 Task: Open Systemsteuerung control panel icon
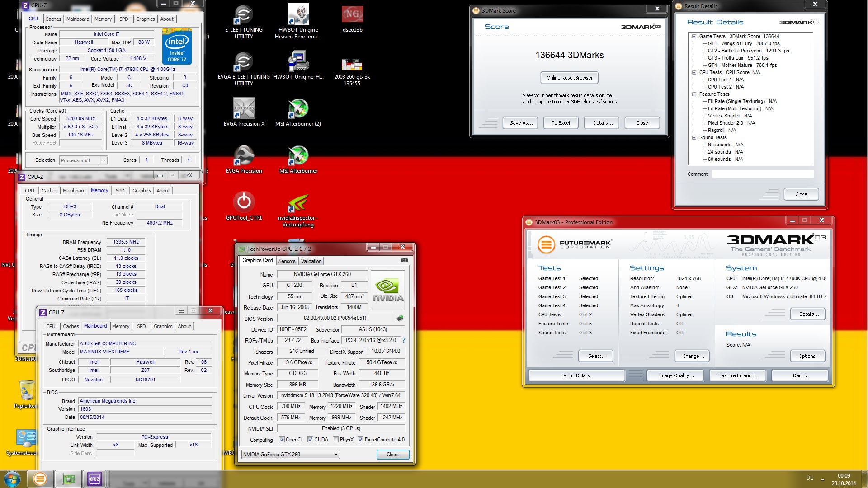(x=25, y=443)
